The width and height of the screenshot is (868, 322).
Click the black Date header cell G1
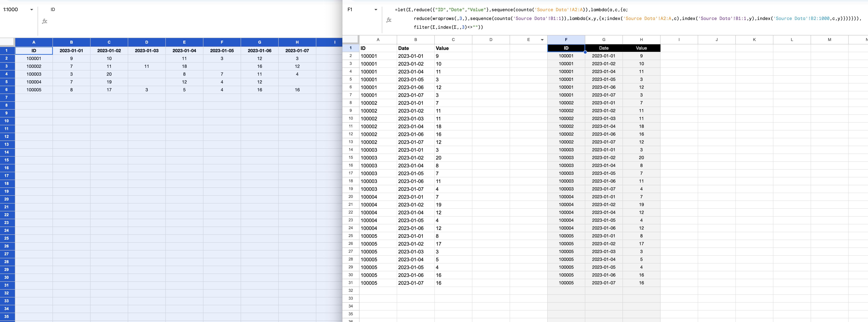604,48
